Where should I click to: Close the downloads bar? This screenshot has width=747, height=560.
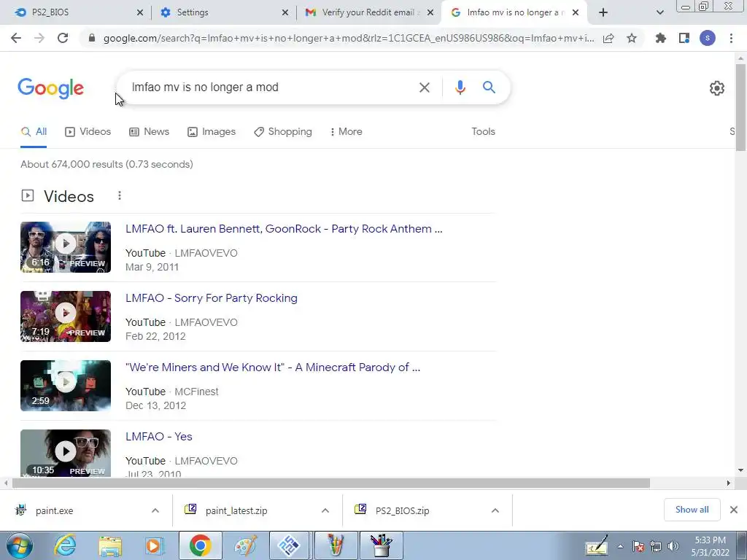tap(734, 510)
